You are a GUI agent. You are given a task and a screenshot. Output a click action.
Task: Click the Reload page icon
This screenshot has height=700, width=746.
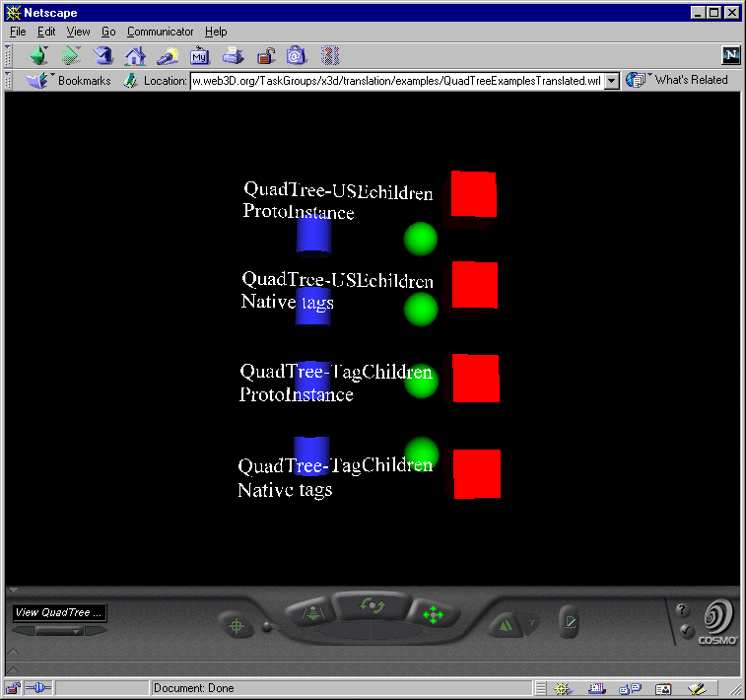(x=103, y=56)
